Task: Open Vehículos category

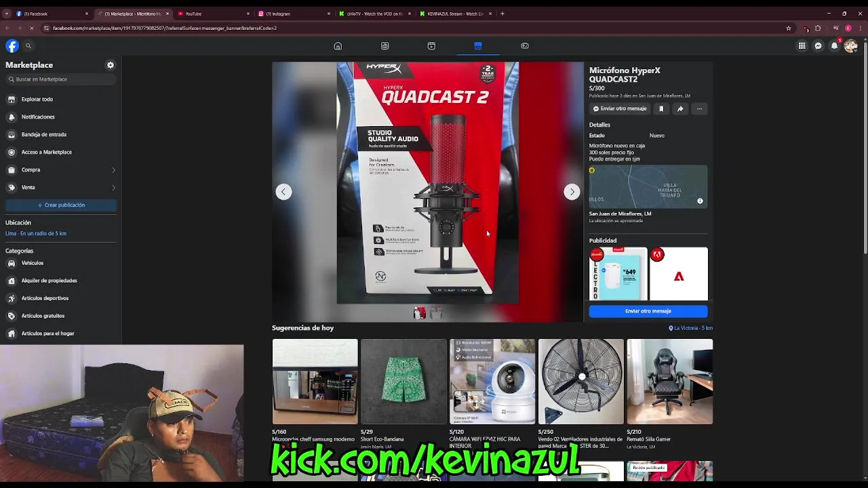Action: pyautogui.click(x=61, y=263)
